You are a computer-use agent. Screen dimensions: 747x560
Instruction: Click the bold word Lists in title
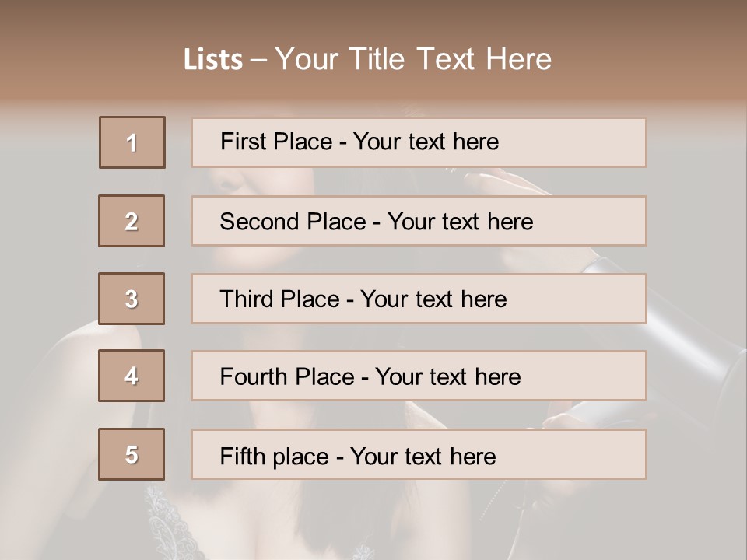coord(212,60)
